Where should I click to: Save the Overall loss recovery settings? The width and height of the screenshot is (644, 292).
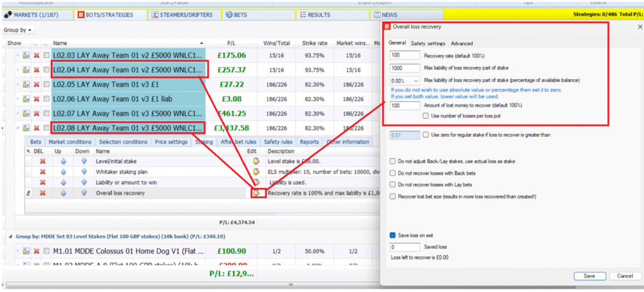[589, 276]
